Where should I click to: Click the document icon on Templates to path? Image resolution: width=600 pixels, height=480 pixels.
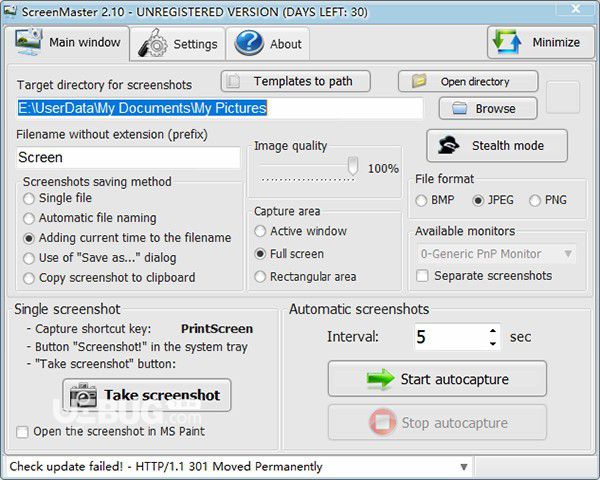pyautogui.click(x=233, y=81)
